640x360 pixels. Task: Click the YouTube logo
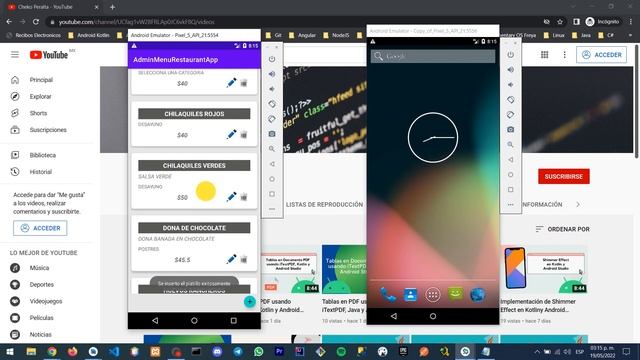[49, 55]
